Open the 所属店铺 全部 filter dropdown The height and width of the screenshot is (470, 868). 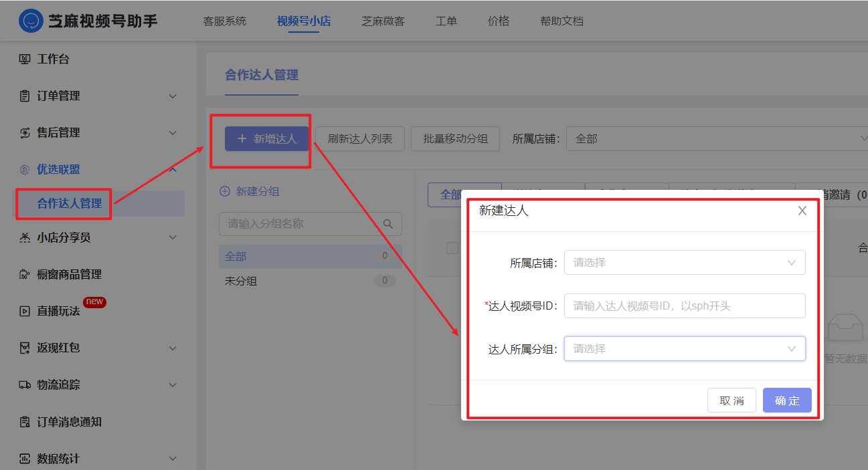click(717, 139)
